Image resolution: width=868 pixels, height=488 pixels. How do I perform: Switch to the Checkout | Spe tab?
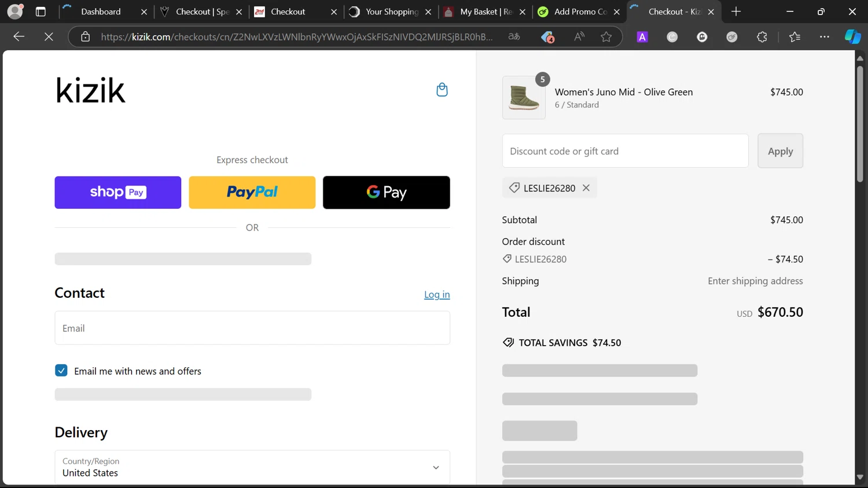pyautogui.click(x=202, y=12)
